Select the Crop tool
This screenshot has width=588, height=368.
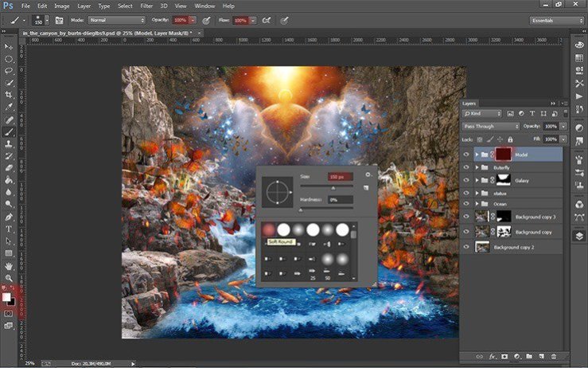tap(9, 94)
